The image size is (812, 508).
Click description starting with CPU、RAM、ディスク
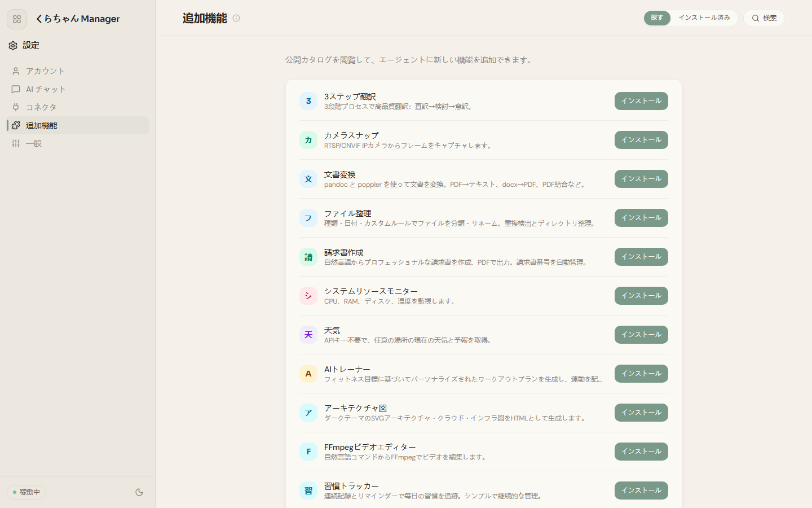point(390,301)
